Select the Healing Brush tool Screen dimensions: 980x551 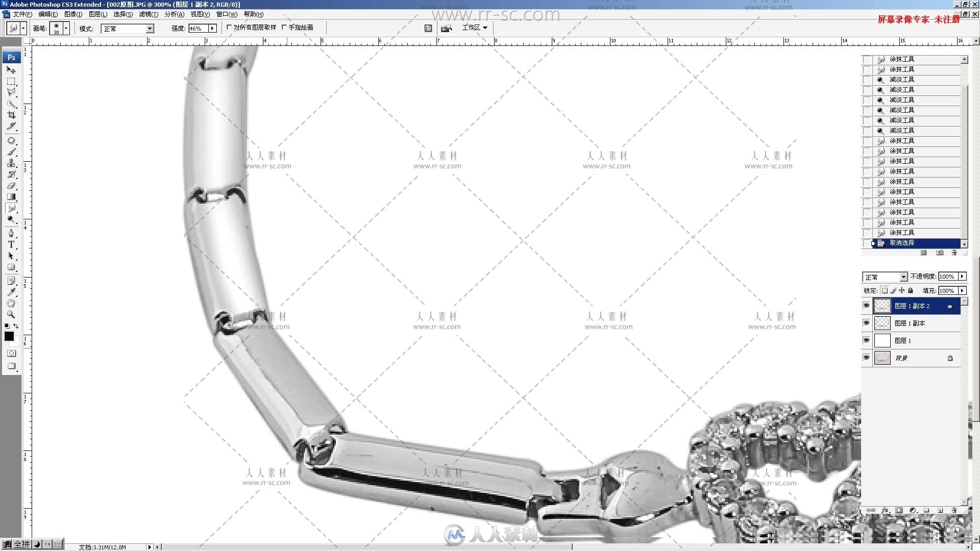click(11, 140)
